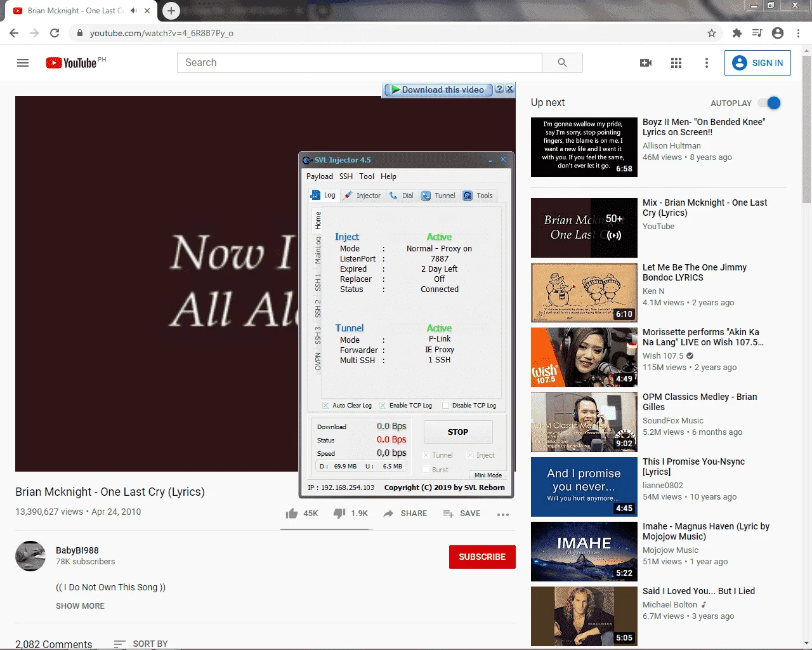812x650 pixels.
Task: Open more actions ellipsis below video
Action: [x=503, y=514]
